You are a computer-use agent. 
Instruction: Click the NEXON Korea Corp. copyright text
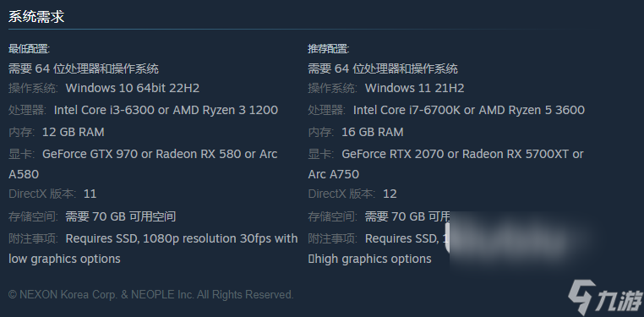[150, 294]
